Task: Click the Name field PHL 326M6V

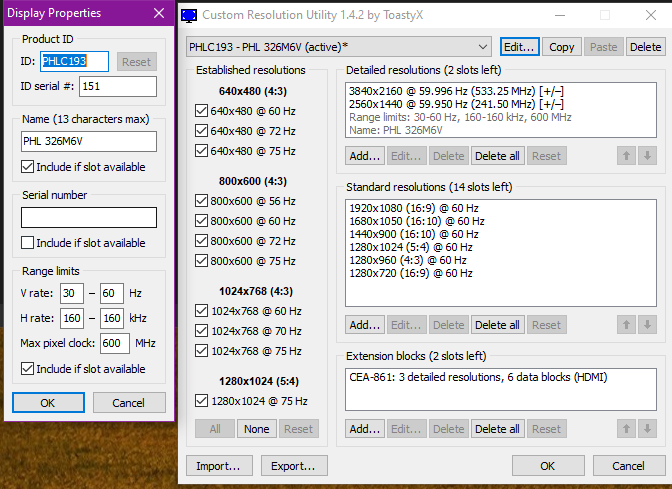Action: point(89,141)
